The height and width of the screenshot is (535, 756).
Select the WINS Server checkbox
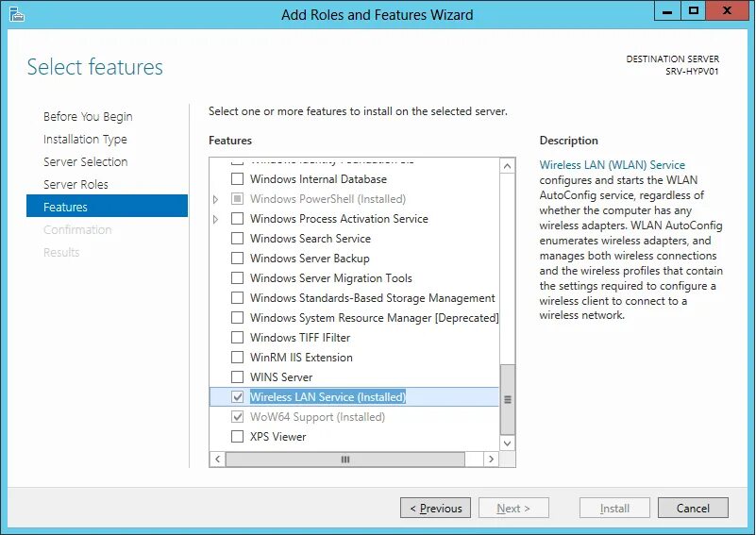tap(238, 377)
